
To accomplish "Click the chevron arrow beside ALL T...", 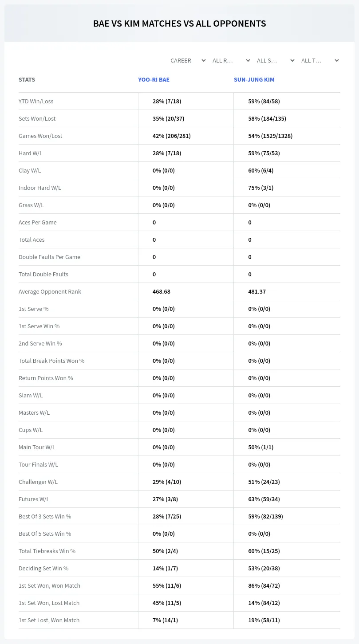I will coord(337,60).
